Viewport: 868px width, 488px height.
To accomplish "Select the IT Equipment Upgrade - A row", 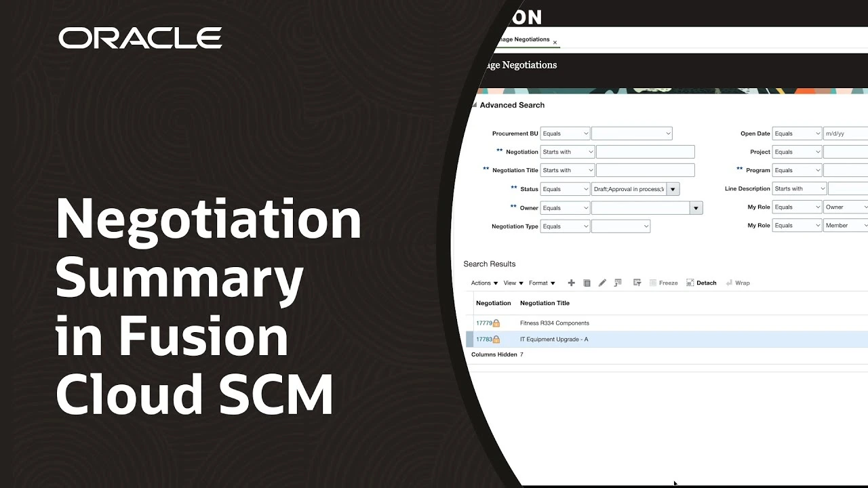I will 667,340.
